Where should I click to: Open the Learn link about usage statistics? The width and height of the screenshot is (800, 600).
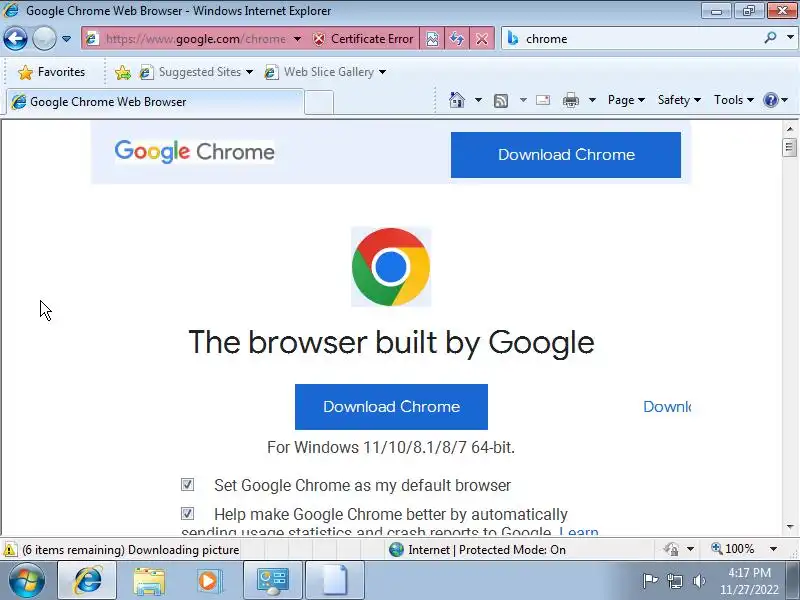[x=579, y=531]
